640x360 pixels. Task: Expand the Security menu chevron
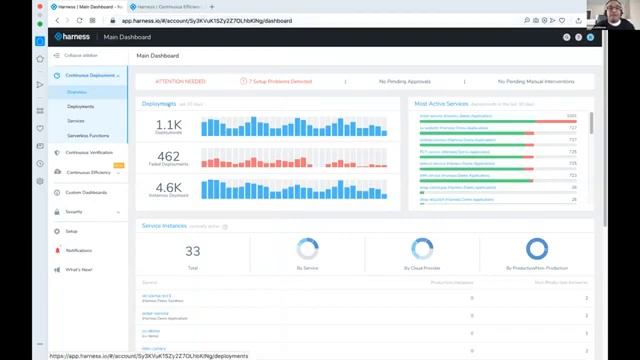coord(118,212)
